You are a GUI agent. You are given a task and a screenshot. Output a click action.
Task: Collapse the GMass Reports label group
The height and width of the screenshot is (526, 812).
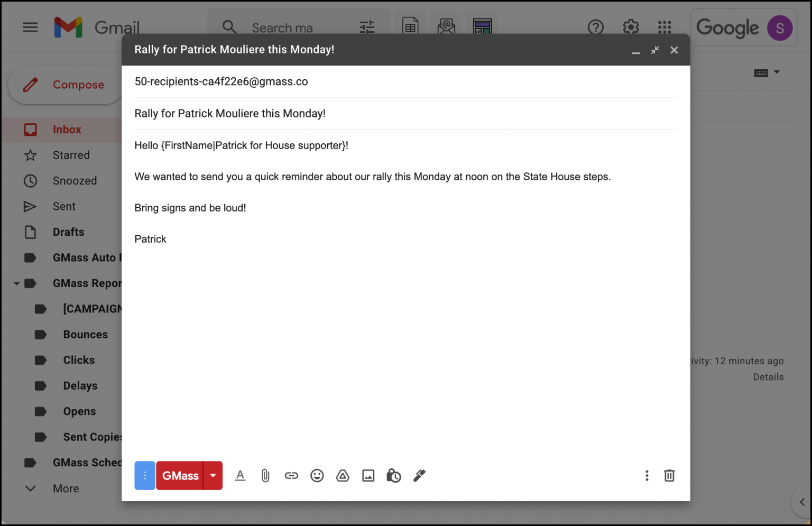(x=15, y=283)
